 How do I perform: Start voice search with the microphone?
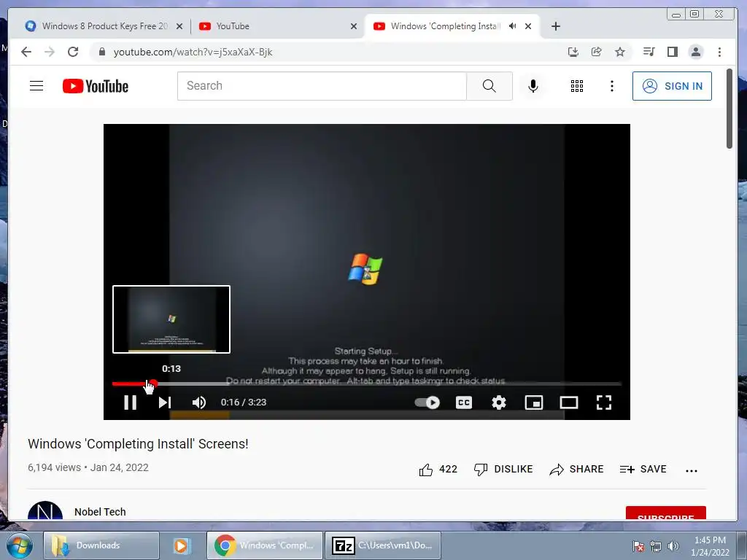coord(533,86)
